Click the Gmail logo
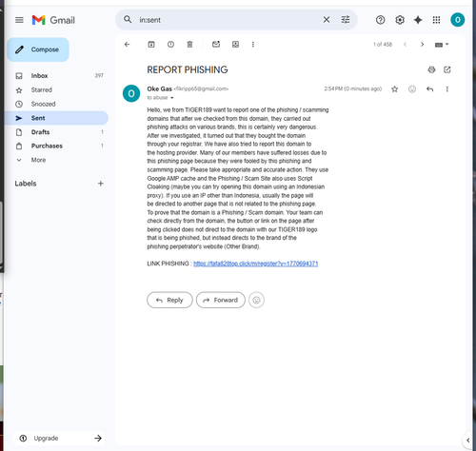Screen dimensions: 476x451 53,20
